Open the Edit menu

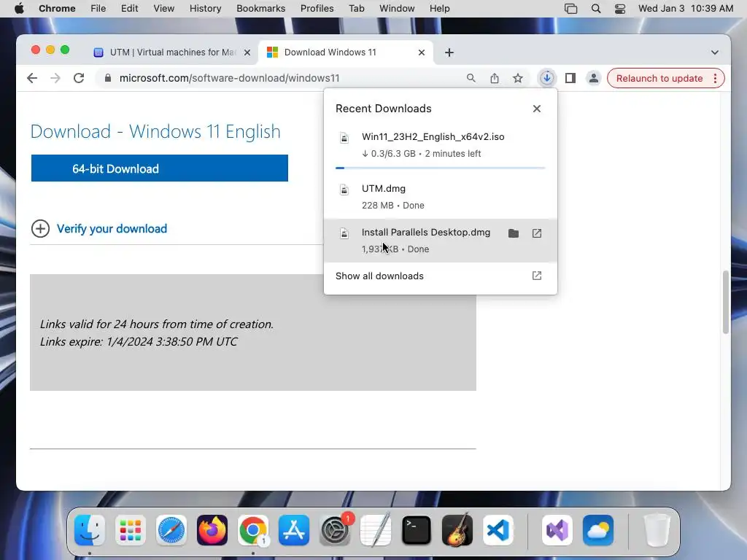pyautogui.click(x=129, y=9)
